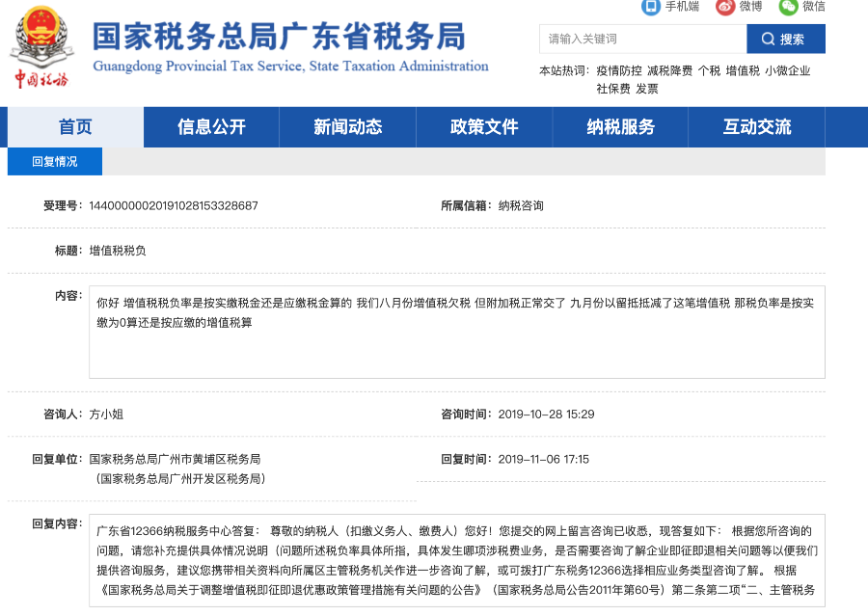Open the WeChat (微信) icon

pyautogui.click(x=788, y=7)
